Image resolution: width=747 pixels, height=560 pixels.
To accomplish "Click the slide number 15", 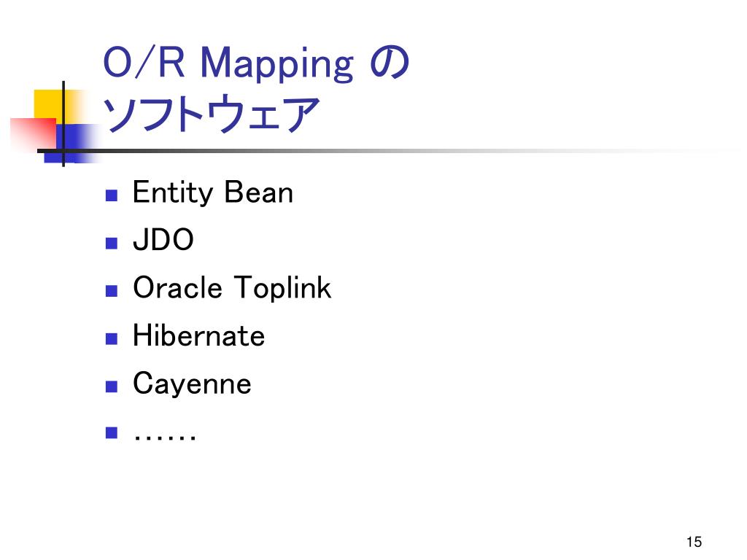I will (x=694, y=542).
